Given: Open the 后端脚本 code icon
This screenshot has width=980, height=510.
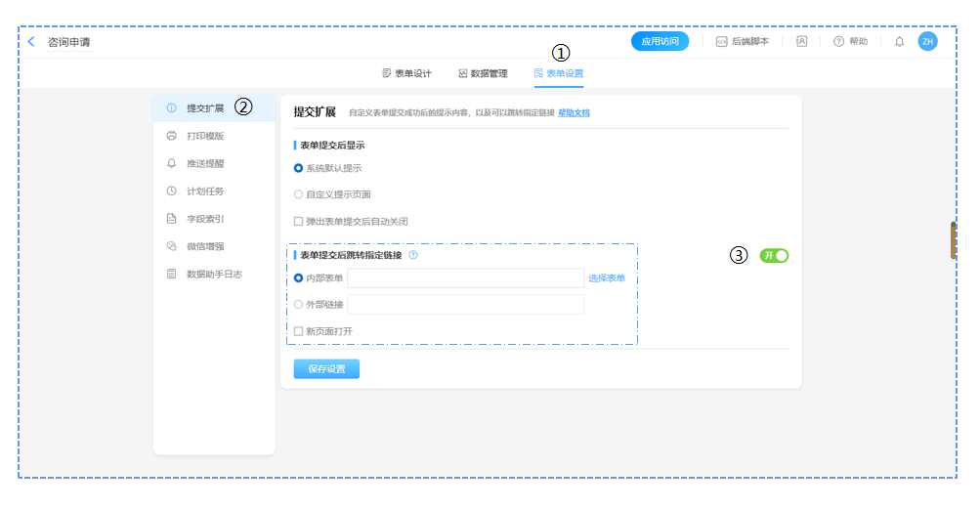Looking at the screenshot, I should 721,42.
